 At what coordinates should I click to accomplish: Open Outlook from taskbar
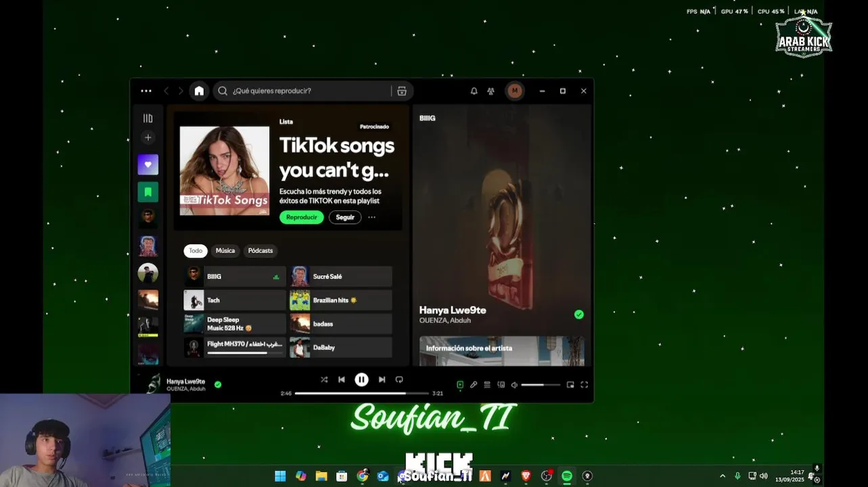[x=383, y=476]
